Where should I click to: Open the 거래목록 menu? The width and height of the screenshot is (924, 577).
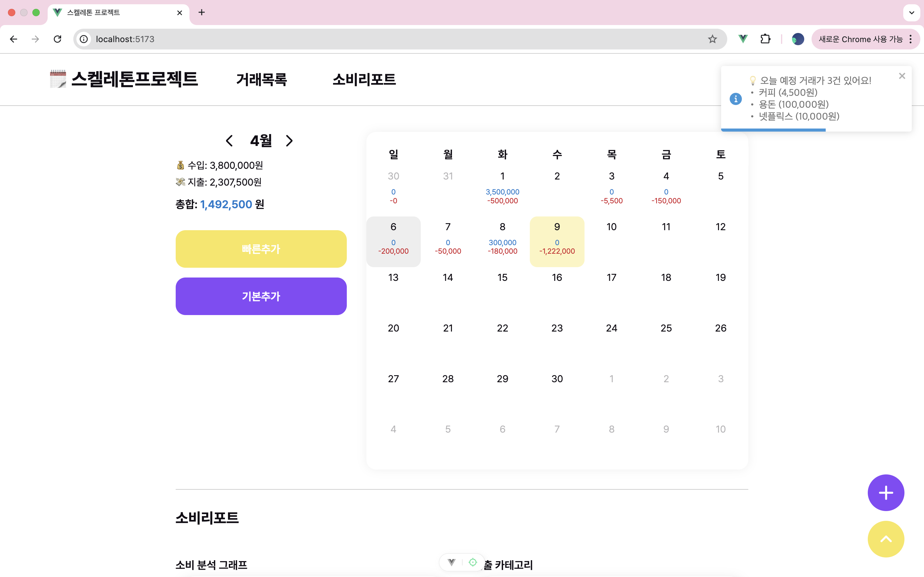(262, 79)
